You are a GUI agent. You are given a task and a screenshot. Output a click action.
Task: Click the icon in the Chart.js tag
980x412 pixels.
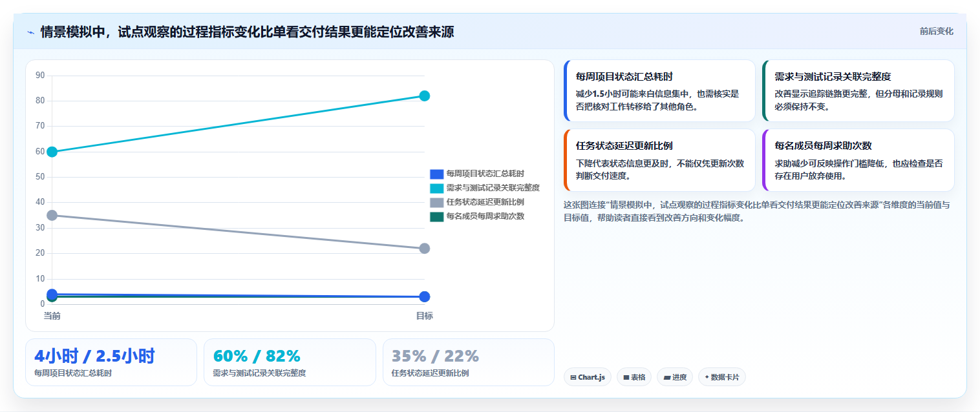[573, 377]
